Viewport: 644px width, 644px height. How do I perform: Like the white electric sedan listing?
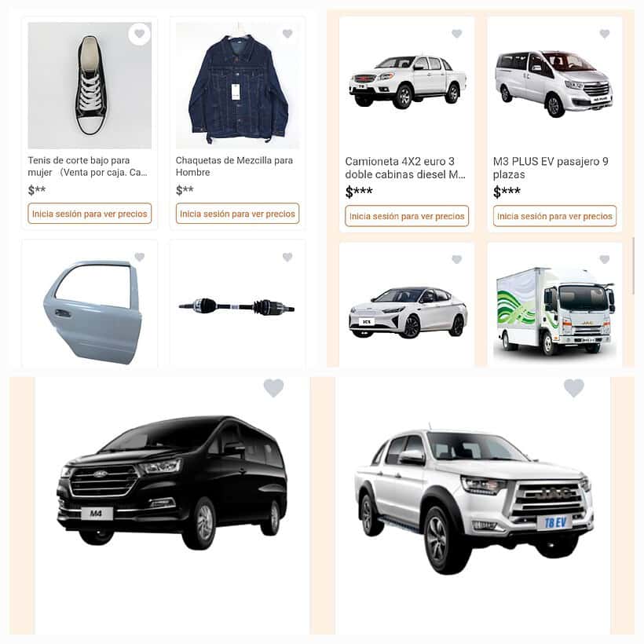click(457, 259)
